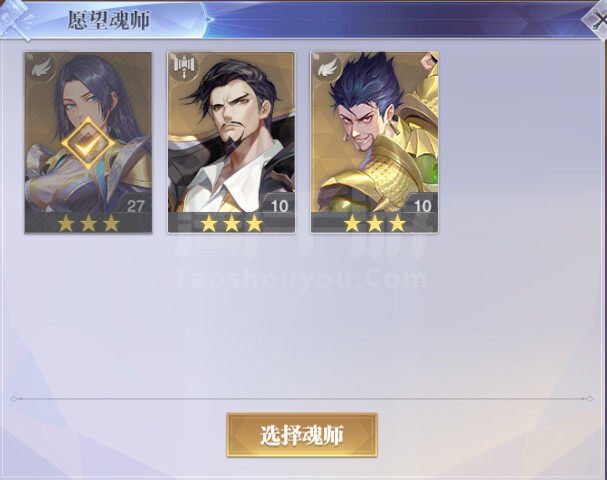The image size is (607, 480).
Task: Click the wing type icon on the first card
Action: coord(41,68)
